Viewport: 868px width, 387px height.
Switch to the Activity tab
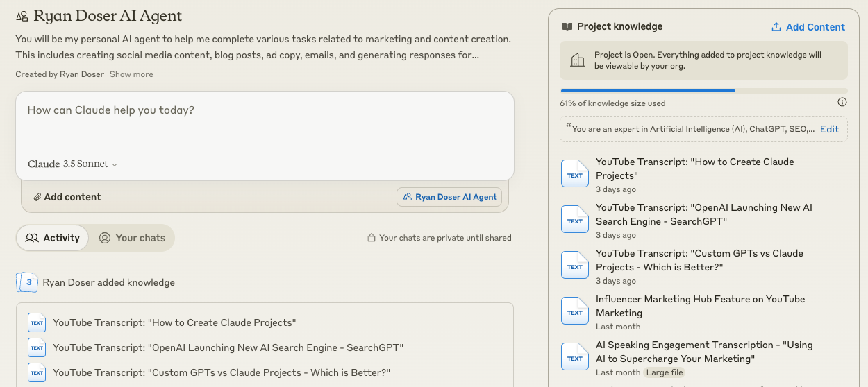coord(53,238)
